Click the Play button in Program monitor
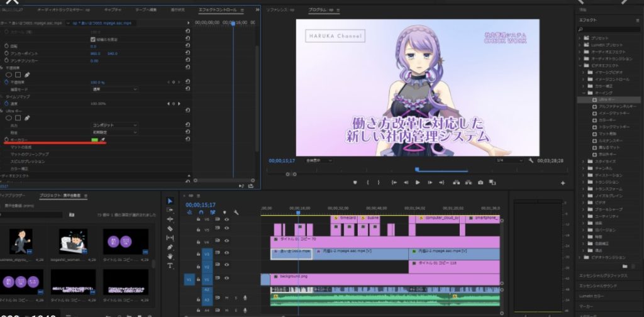644x317 pixels. (x=418, y=183)
